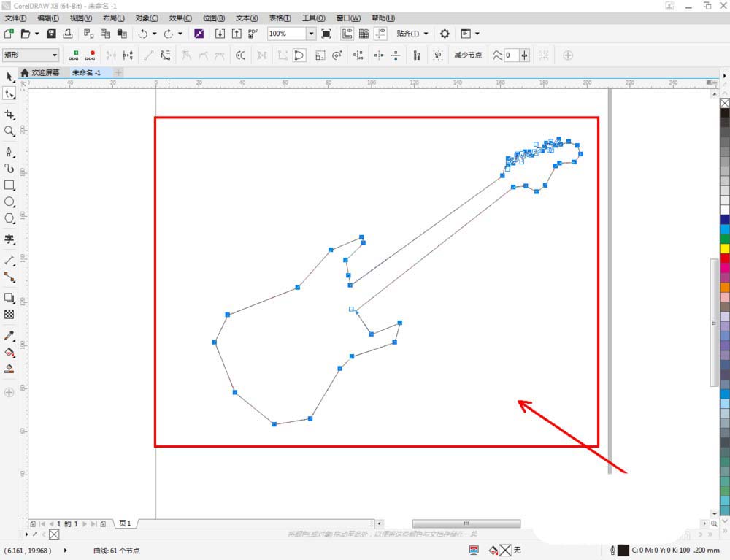The image size is (730, 560).
Task: Click the Import icon with down arrow
Action: click(x=220, y=34)
